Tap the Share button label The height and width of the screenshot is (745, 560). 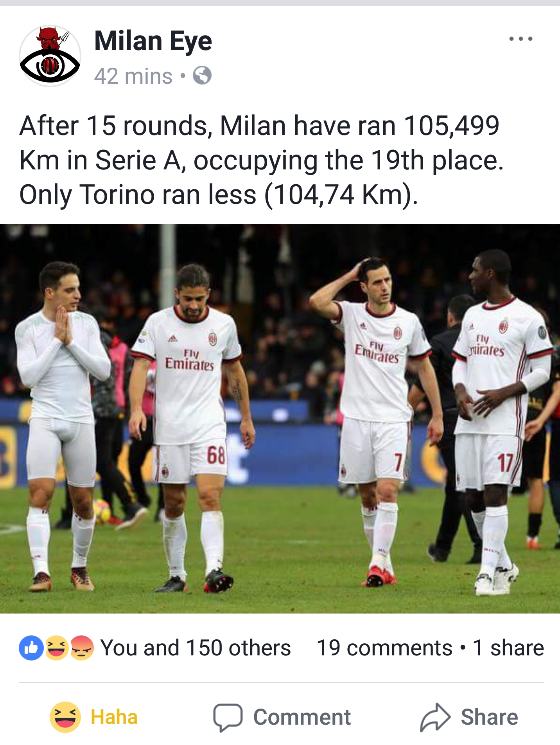489,717
